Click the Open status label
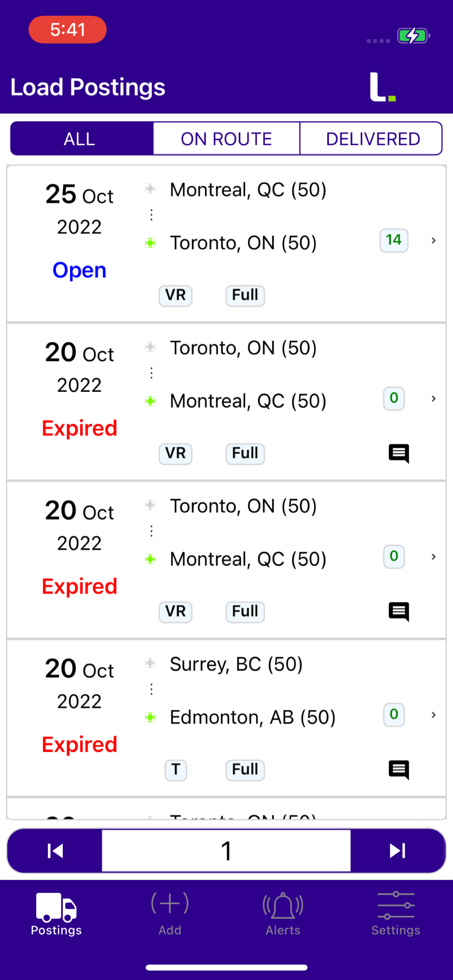Screen dimensions: 453x980 pyautogui.click(x=79, y=270)
